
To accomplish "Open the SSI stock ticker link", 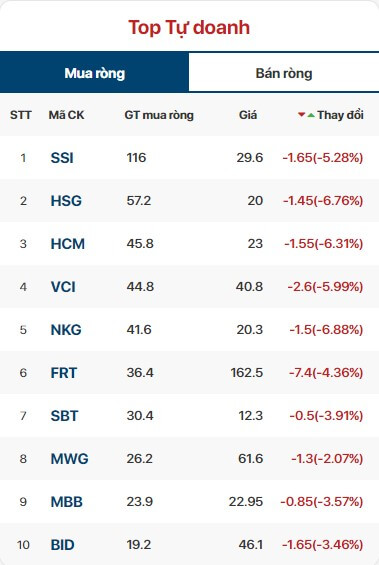I will pyautogui.click(x=62, y=158).
